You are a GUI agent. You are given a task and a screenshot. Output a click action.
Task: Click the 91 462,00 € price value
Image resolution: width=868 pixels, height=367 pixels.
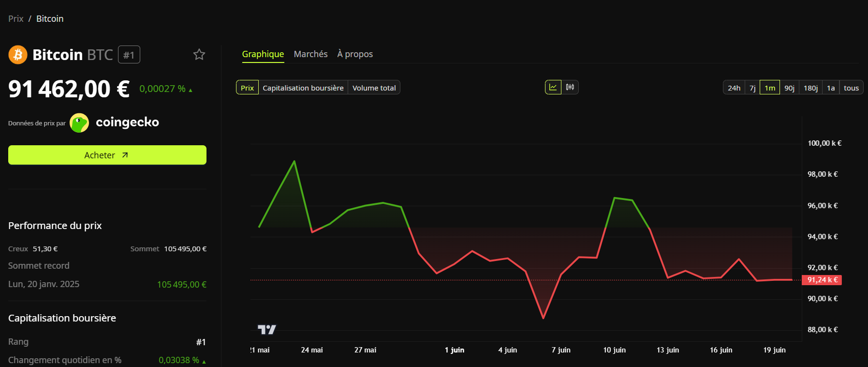[69, 89]
